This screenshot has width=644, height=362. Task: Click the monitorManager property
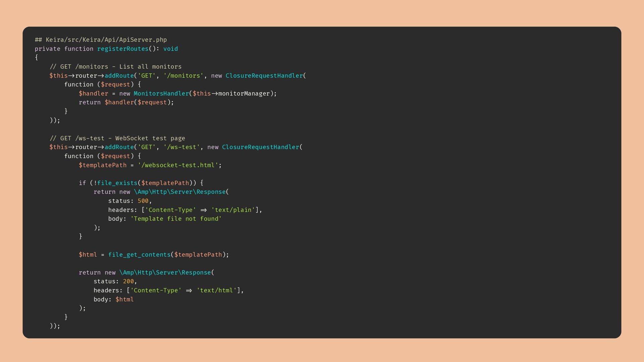coord(244,94)
